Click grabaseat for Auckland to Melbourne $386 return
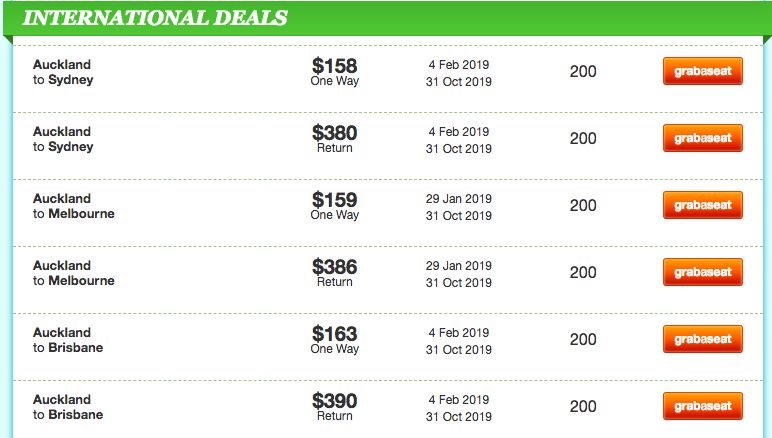Screen dimensions: 772x438 pos(703,272)
